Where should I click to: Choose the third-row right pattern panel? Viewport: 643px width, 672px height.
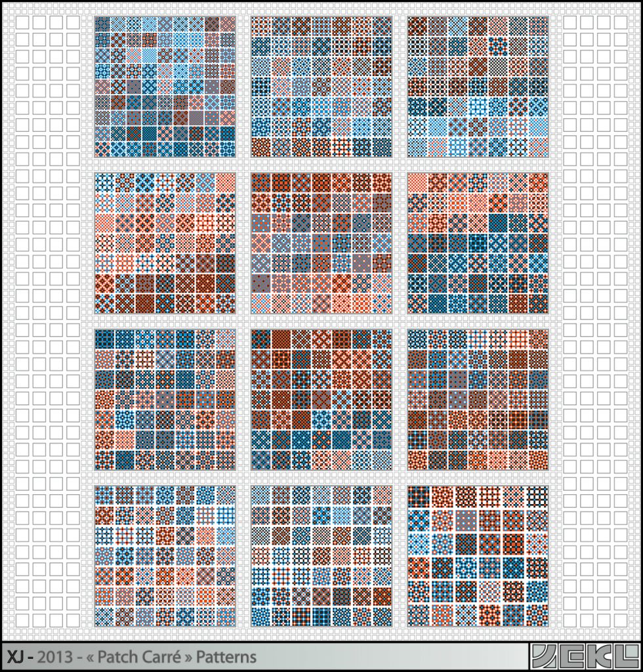click(x=478, y=399)
